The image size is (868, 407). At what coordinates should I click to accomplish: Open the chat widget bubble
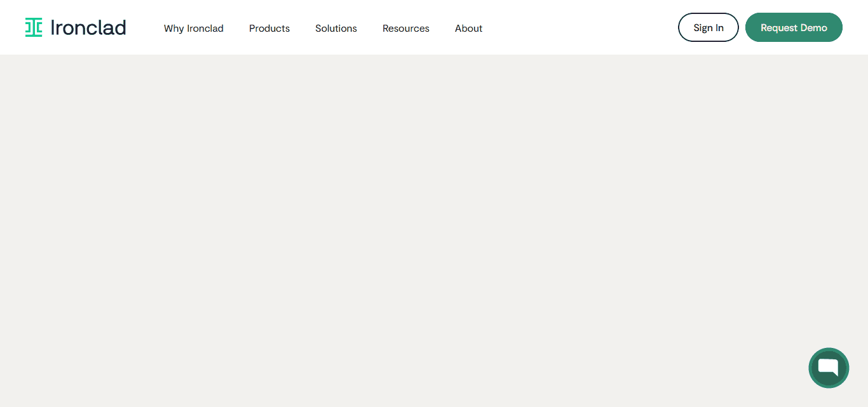(x=829, y=368)
